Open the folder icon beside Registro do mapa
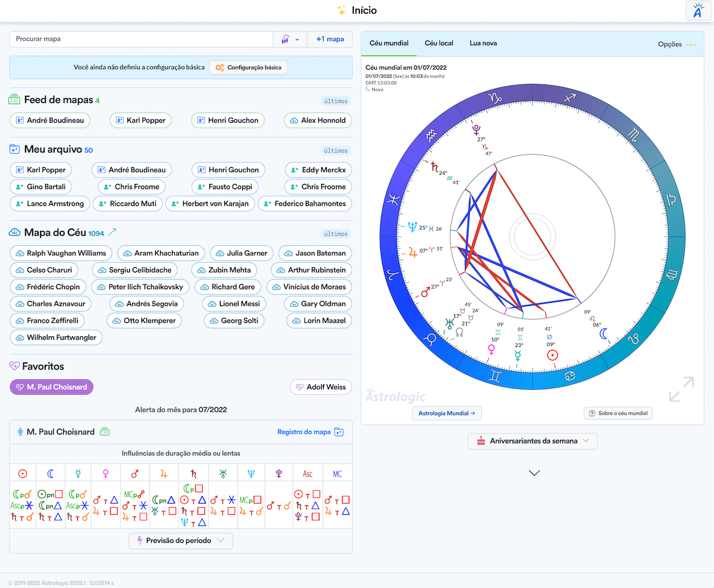 (339, 432)
